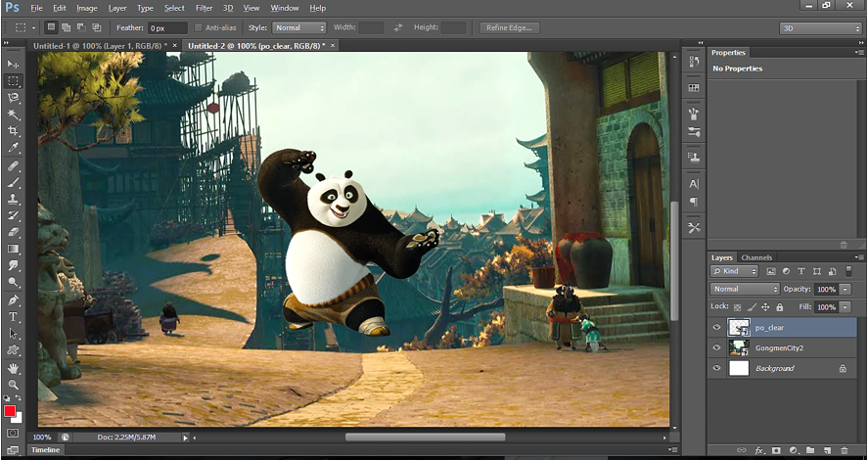Click the History panel icon in dock
Image resolution: width=868 pixels, height=460 pixels.
click(694, 62)
